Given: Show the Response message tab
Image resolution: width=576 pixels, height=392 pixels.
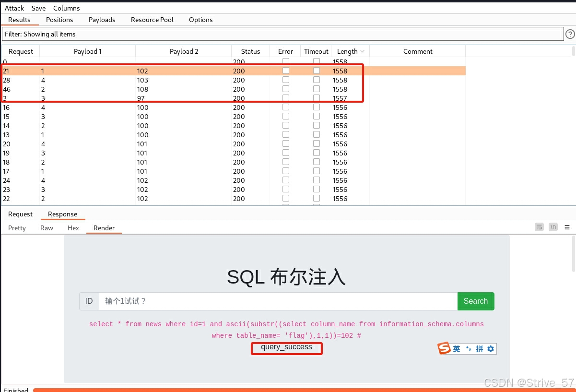Looking at the screenshot, I should pos(62,214).
